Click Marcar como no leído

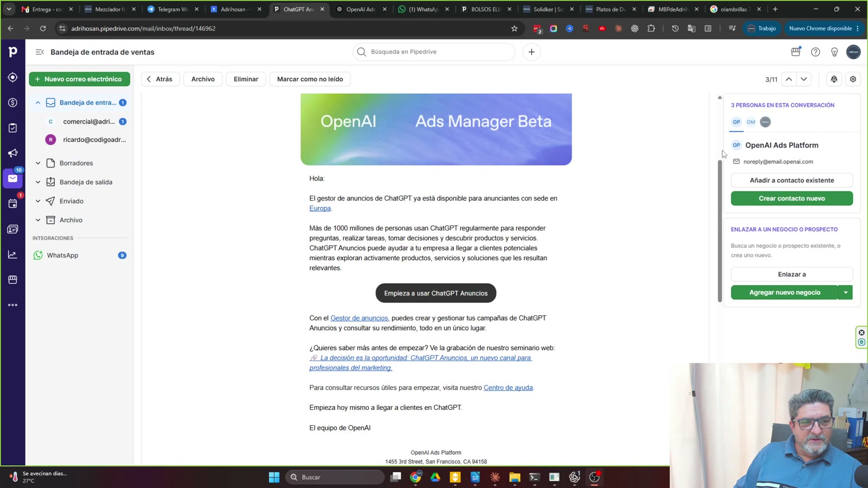310,79
